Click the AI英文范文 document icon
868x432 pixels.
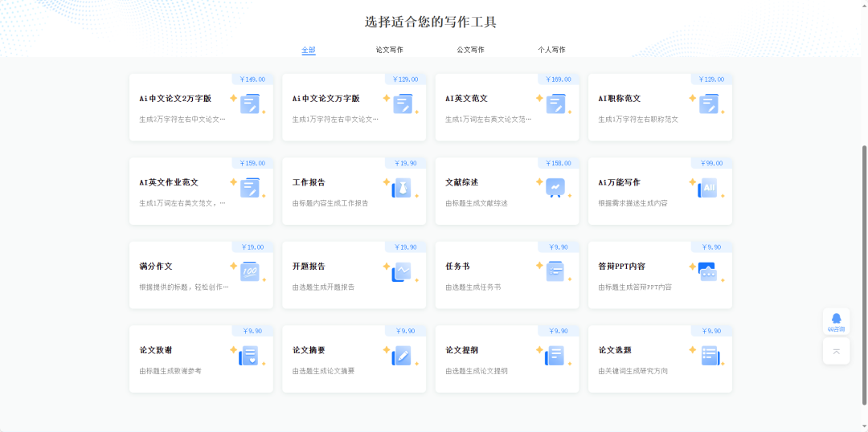[x=556, y=104]
